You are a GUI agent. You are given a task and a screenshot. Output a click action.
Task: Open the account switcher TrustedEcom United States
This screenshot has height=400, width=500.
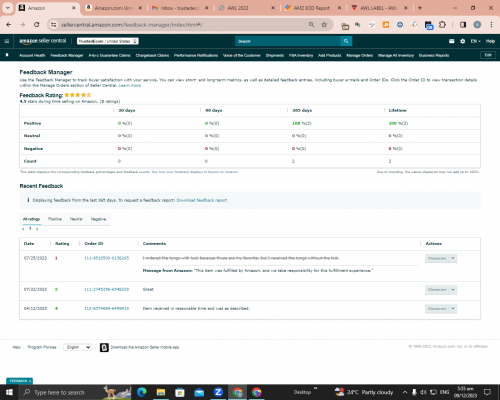click(108, 41)
